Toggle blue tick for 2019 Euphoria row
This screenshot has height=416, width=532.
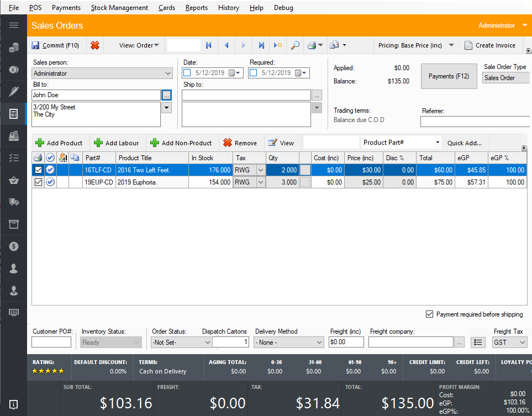pos(50,182)
